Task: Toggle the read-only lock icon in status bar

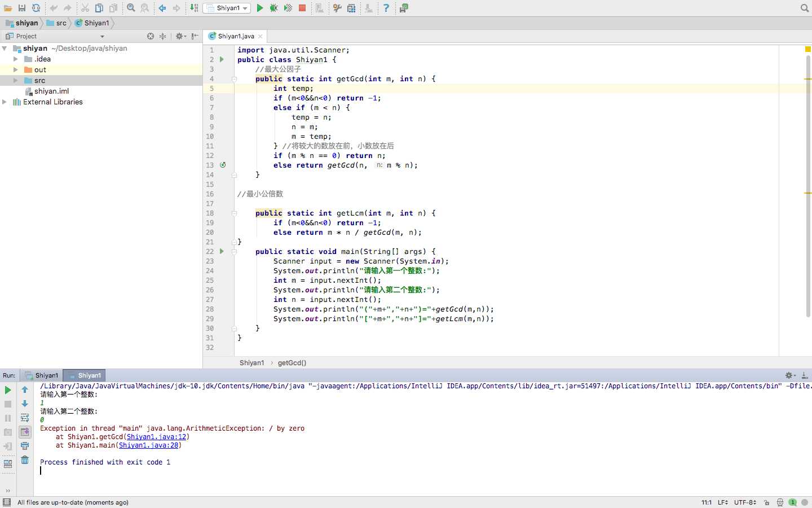Action: (x=767, y=502)
